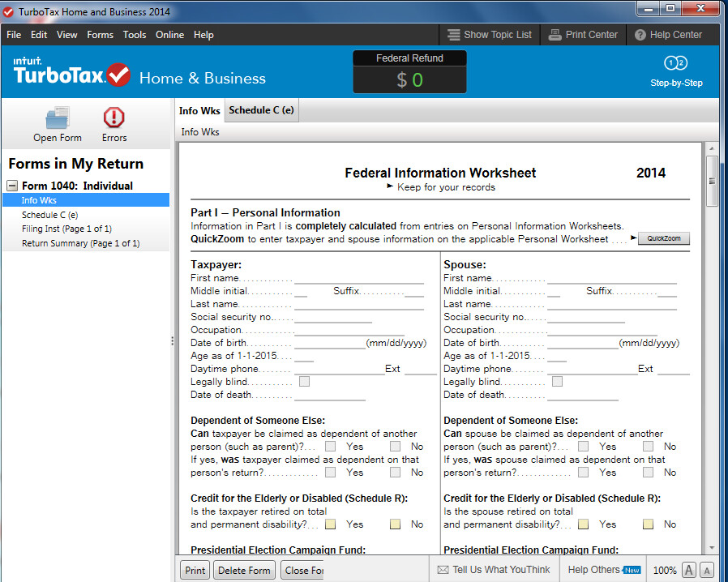
Task: Click taxpayer Middle initial field
Action: click(301, 291)
